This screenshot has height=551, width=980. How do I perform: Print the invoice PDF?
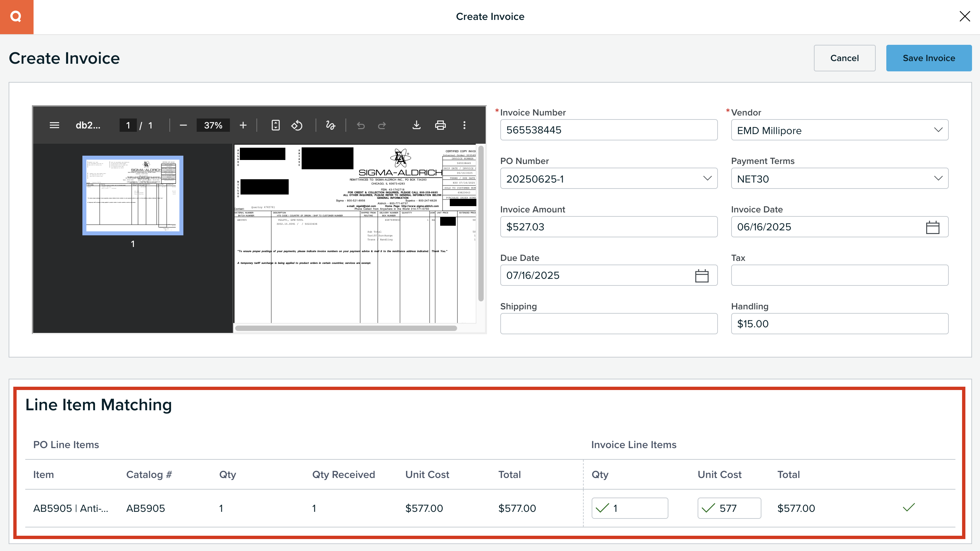tap(440, 125)
